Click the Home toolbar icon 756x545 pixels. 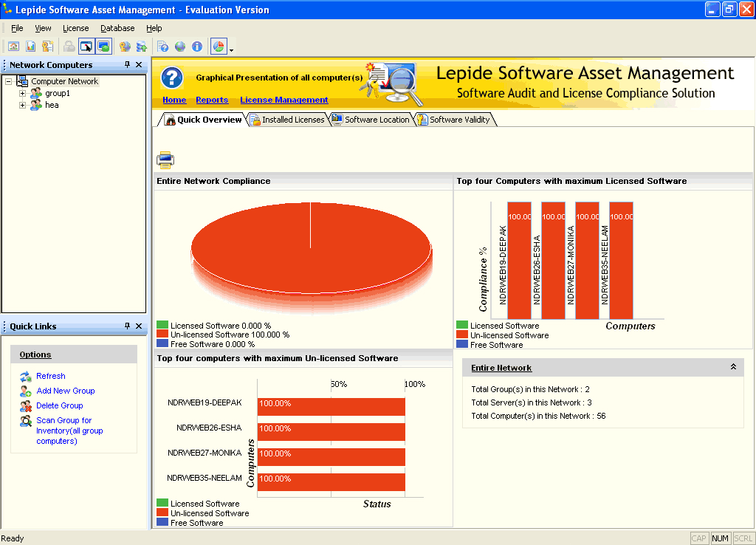pos(14,47)
